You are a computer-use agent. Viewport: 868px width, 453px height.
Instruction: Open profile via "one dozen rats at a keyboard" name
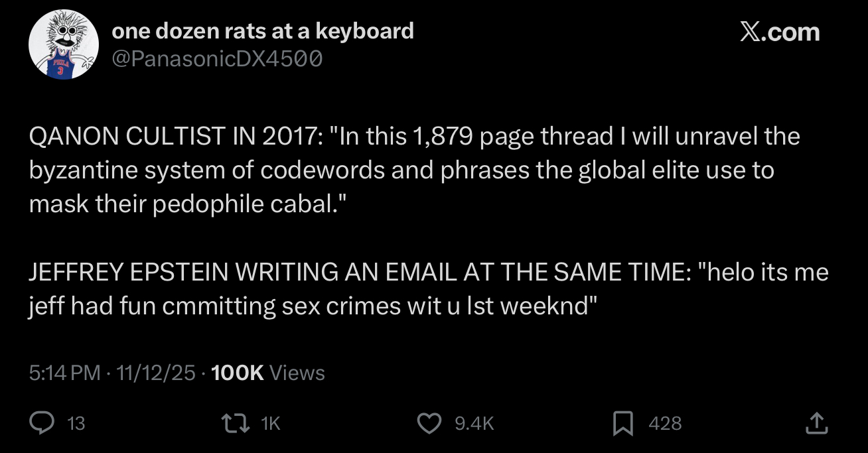point(262,31)
